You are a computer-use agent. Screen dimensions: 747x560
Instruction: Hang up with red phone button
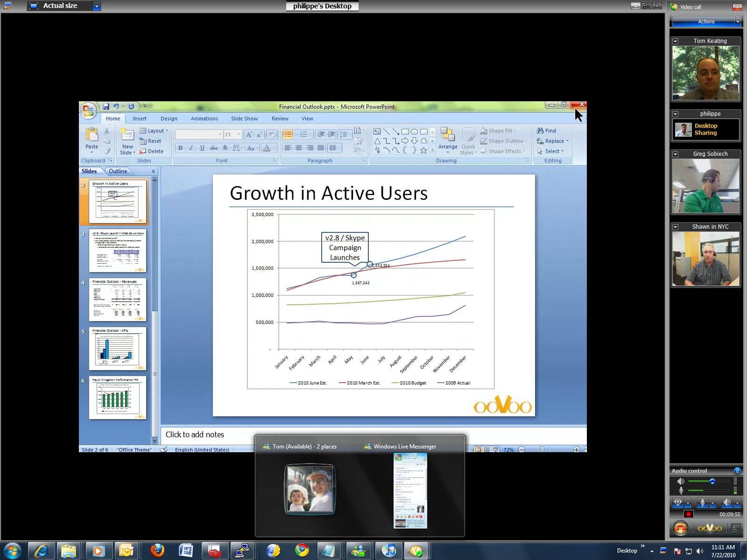[680, 528]
